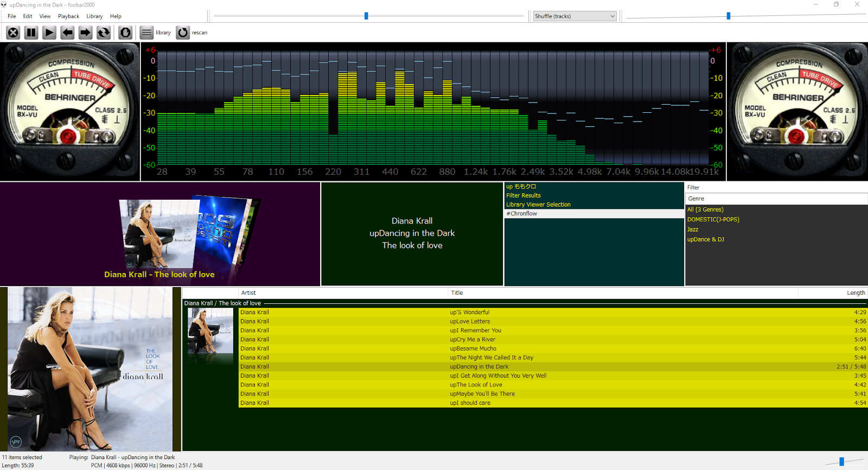Click the volume slider in the status bar

click(842, 461)
